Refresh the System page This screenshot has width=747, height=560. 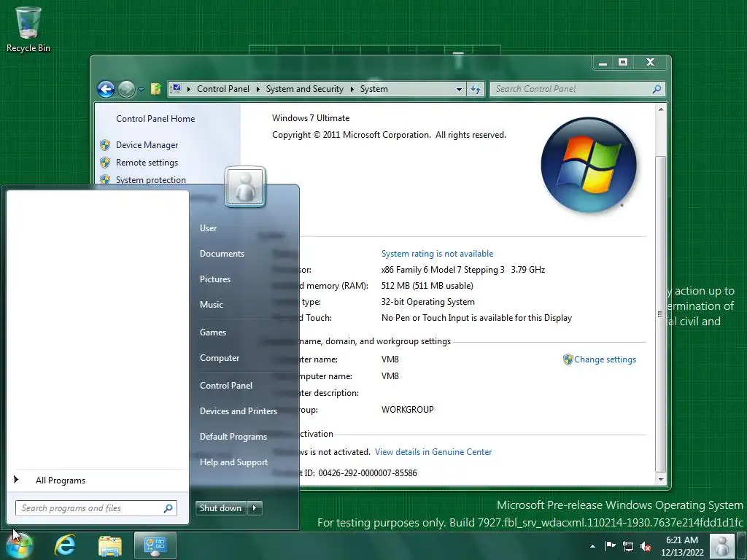click(x=476, y=89)
